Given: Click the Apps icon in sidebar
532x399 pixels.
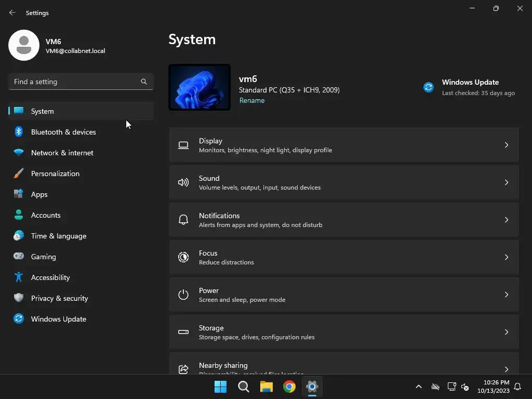Looking at the screenshot, I should click(19, 194).
